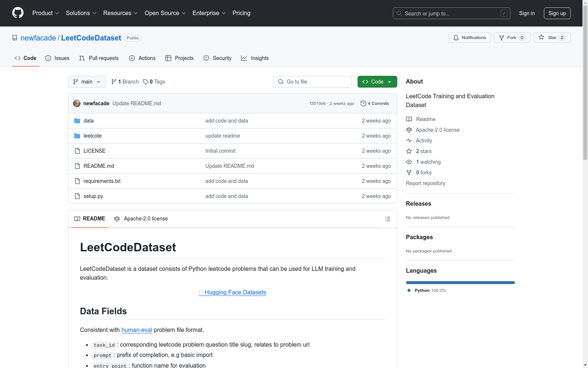The image size is (588, 368).
Task: Click the newfacade avatar image
Action: [x=77, y=103]
